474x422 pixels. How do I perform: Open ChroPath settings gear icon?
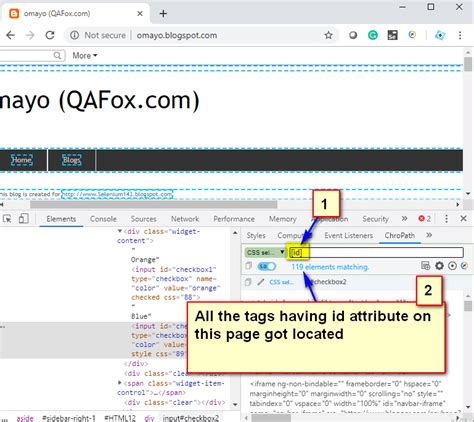pos(439,266)
